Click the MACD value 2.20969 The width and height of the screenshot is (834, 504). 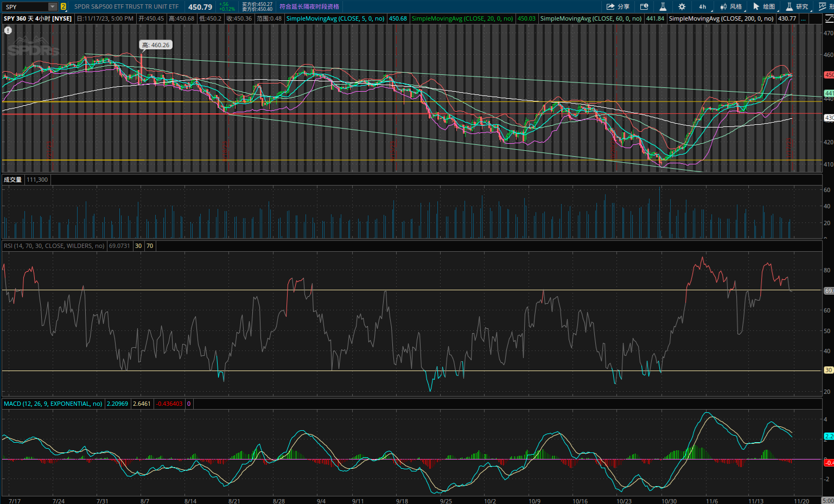click(117, 404)
